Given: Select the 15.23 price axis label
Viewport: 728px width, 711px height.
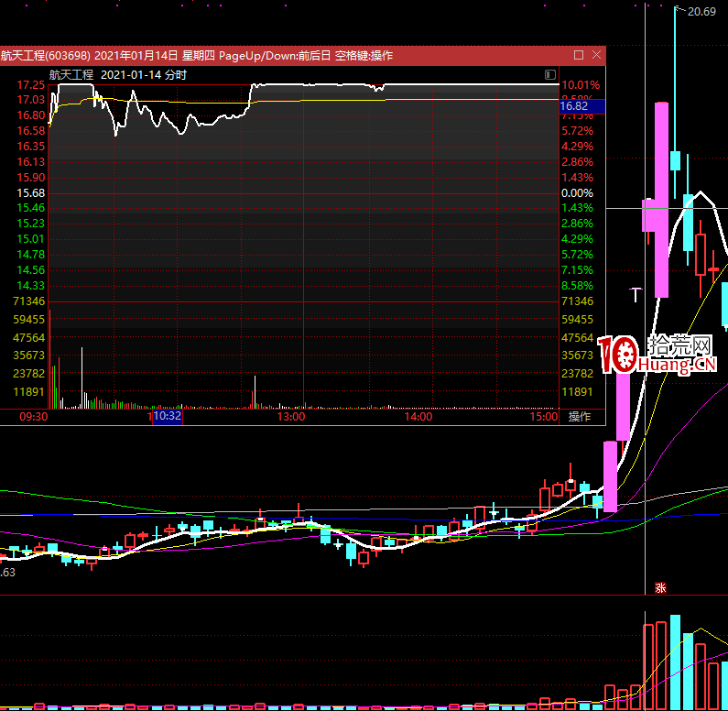Looking at the screenshot, I should [x=30, y=224].
